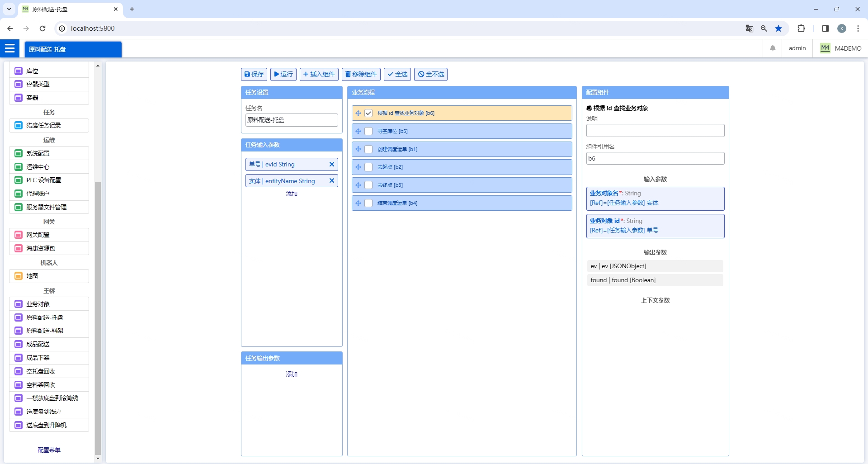The image size is (868, 464).
Task: Open the tab search dropdown arrow
Action: pyautogui.click(x=9, y=9)
